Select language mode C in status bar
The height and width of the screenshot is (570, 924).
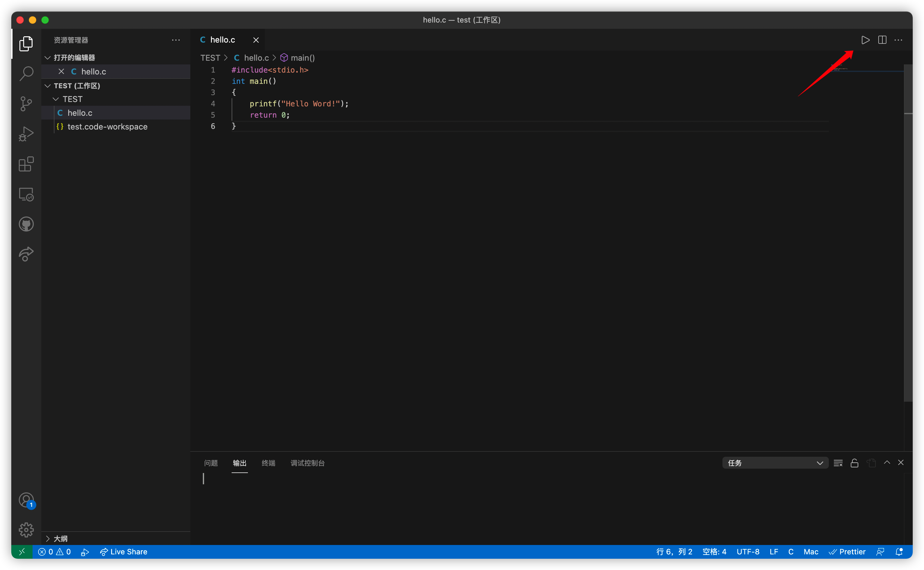coord(791,552)
